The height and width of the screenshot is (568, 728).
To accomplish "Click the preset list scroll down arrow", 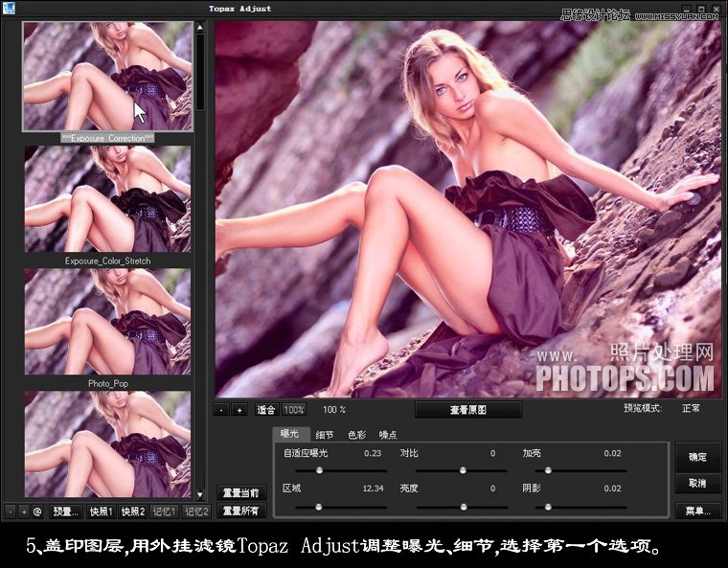I will coord(200,495).
